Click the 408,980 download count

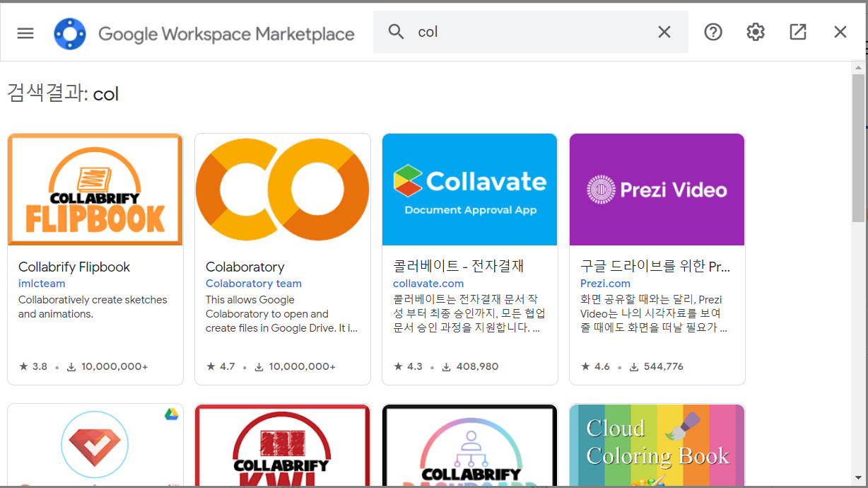click(x=470, y=366)
